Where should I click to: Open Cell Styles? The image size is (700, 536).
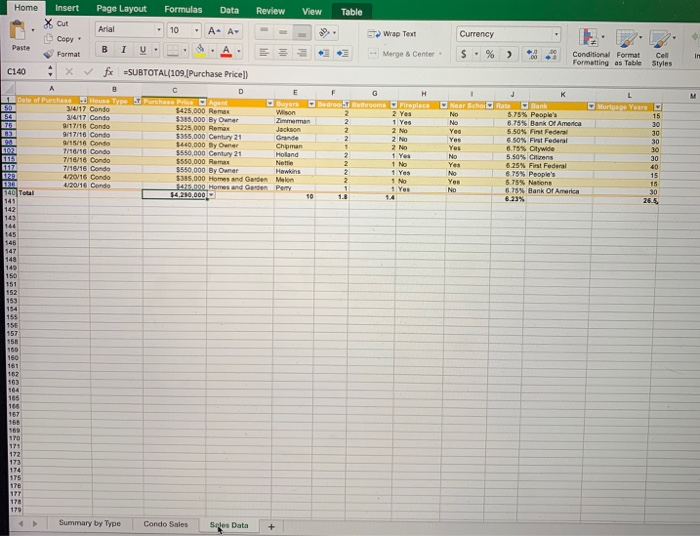tap(662, 47)
